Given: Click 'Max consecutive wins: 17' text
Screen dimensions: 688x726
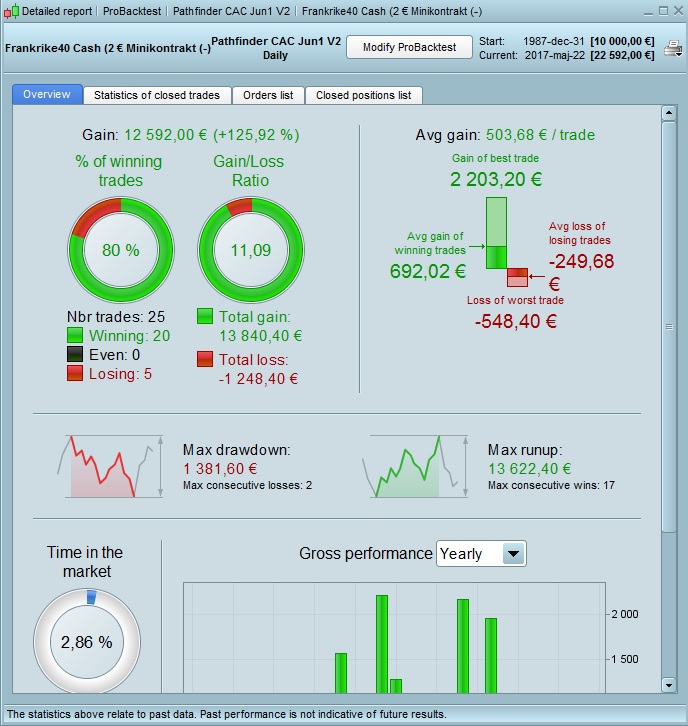Looking at the screenshot, I should [551, 485].
